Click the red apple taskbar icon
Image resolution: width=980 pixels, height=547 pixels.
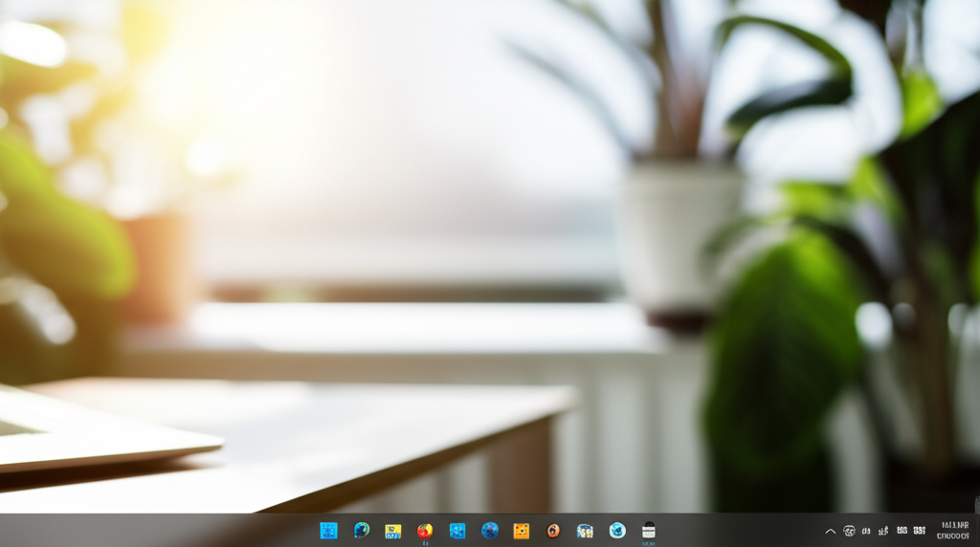[x=425, y=531]
